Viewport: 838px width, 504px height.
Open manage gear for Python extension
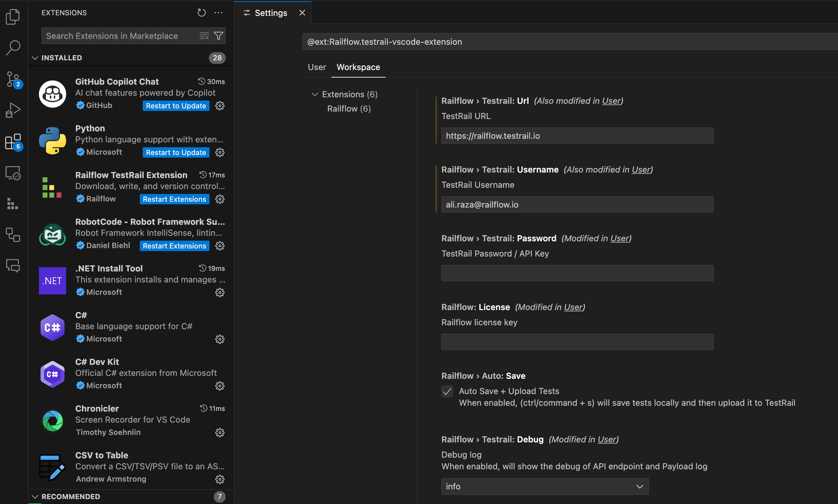tap(220, 152)
